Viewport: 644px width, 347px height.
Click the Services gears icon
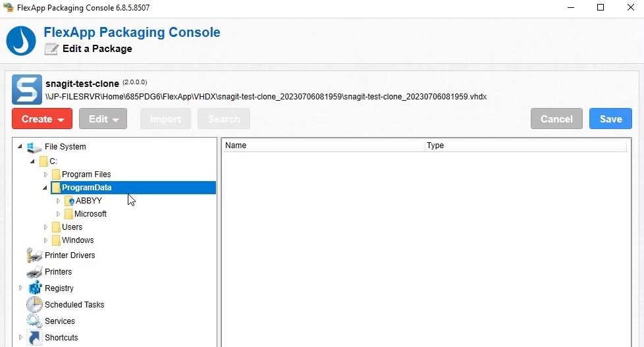click(x=34, y=321)
